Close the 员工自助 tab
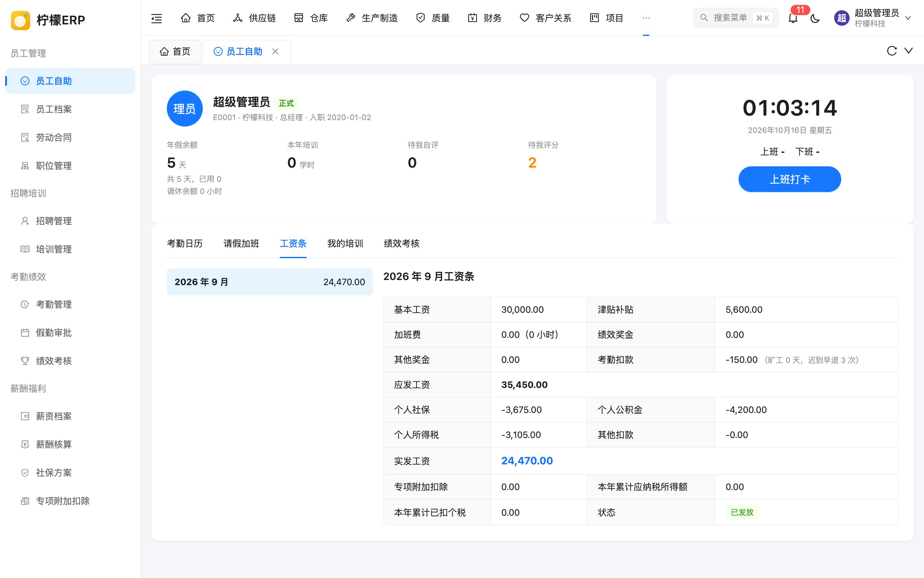Screen dimensions: 924x578 click(x=275, y=51)
